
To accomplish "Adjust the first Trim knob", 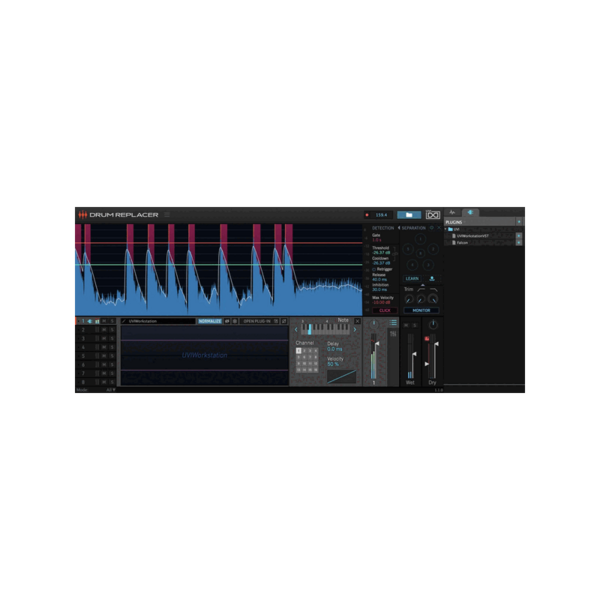I will coord(409,299).
